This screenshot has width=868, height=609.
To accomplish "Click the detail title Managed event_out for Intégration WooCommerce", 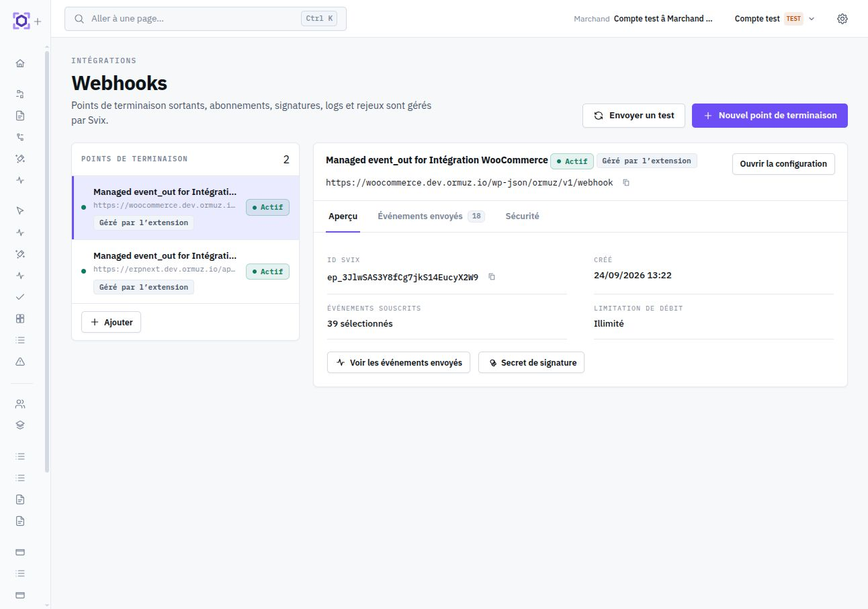I will (x=437, y=160).
